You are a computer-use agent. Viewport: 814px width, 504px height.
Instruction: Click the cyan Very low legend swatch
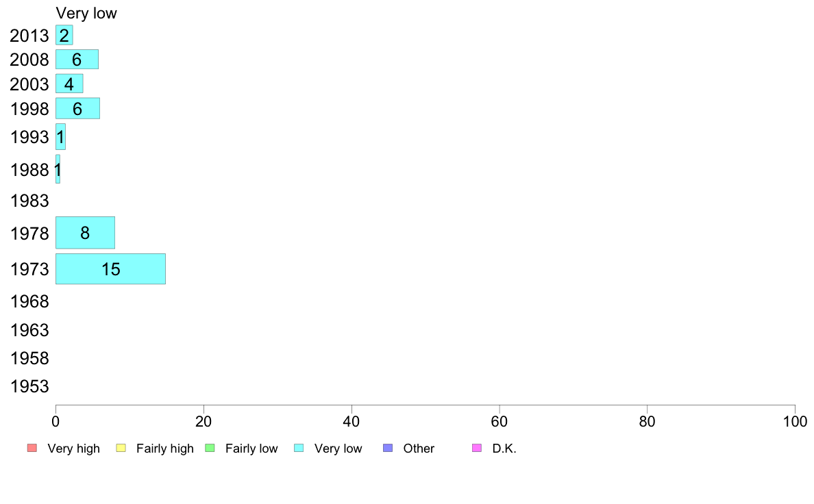(299, 448)
